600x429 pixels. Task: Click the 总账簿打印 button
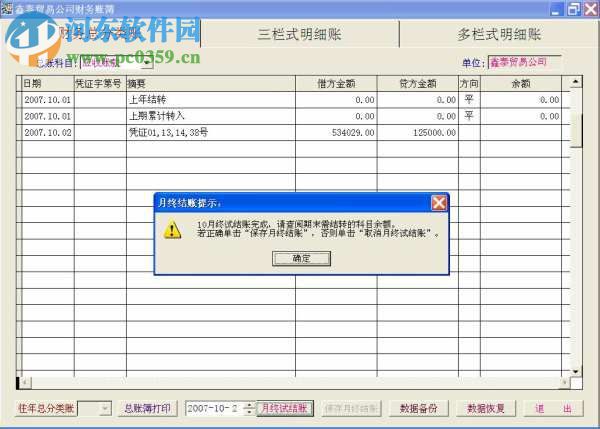click(x=147, y=408)
